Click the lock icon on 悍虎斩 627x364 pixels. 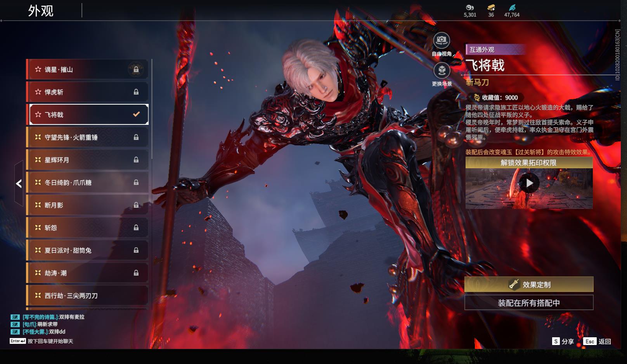136,92
